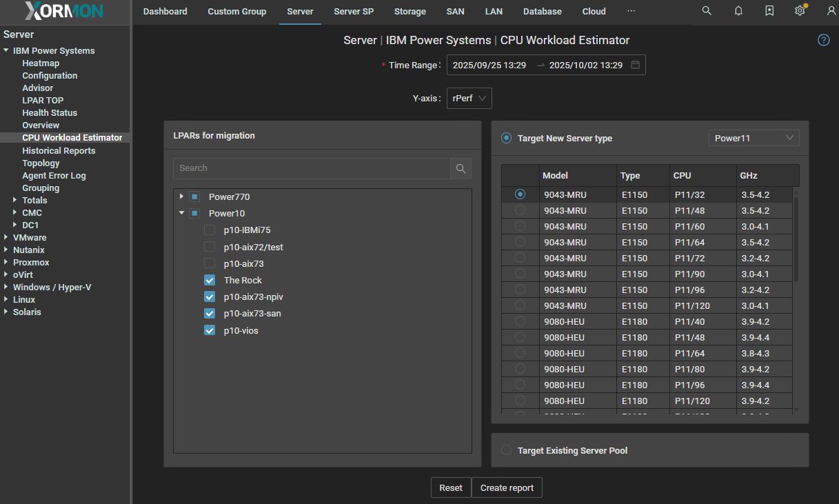Image resolution: width=839 pixels, height=504 pixels.
Task: Open the Y-axis rPerf dropdown
Action: point(469,99)
